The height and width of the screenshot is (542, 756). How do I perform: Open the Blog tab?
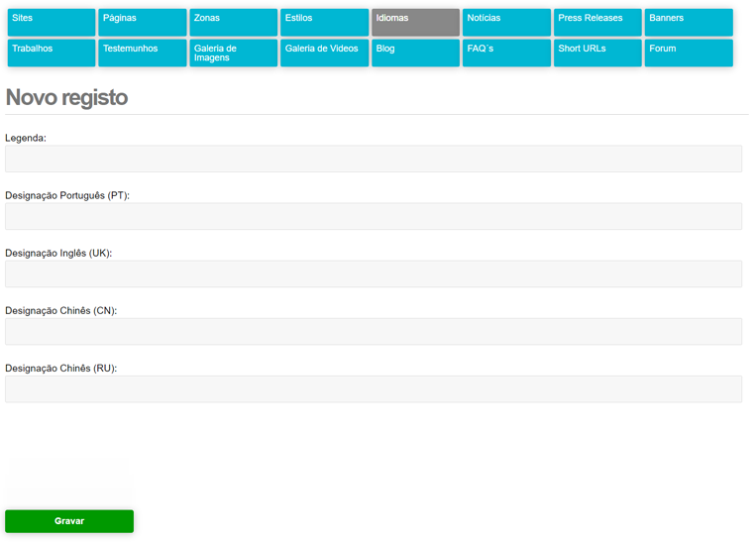coord(415,53)
